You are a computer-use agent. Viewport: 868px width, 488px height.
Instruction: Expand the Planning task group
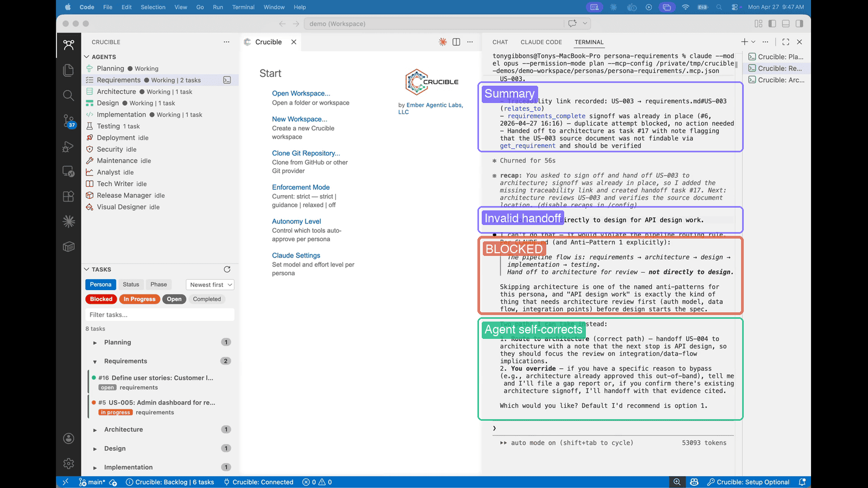[x=95, y=343]
